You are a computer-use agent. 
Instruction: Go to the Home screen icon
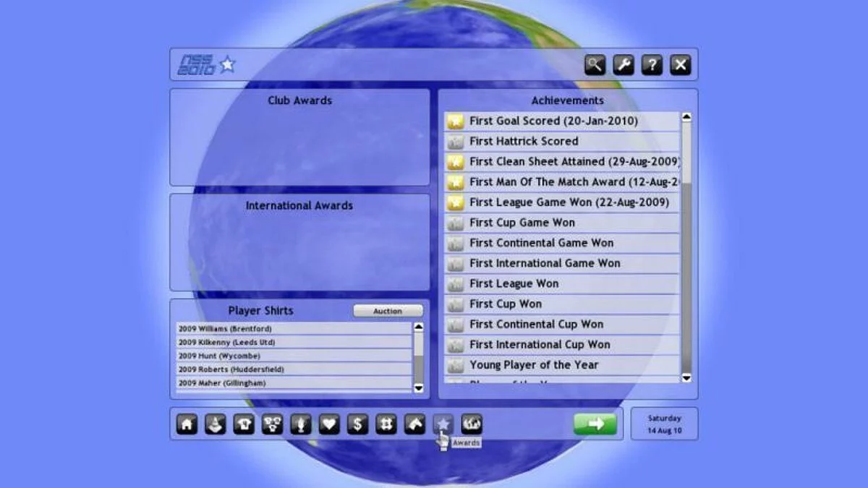point(187,424)
